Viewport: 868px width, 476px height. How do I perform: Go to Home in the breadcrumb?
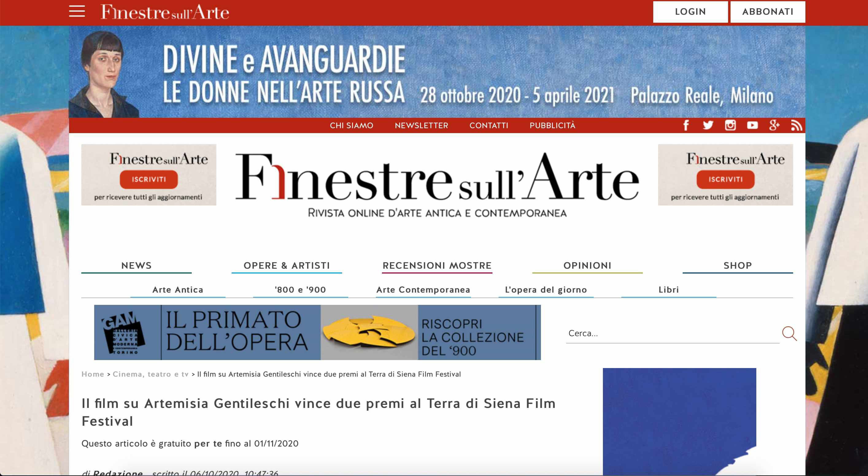[x=93, y=374]
